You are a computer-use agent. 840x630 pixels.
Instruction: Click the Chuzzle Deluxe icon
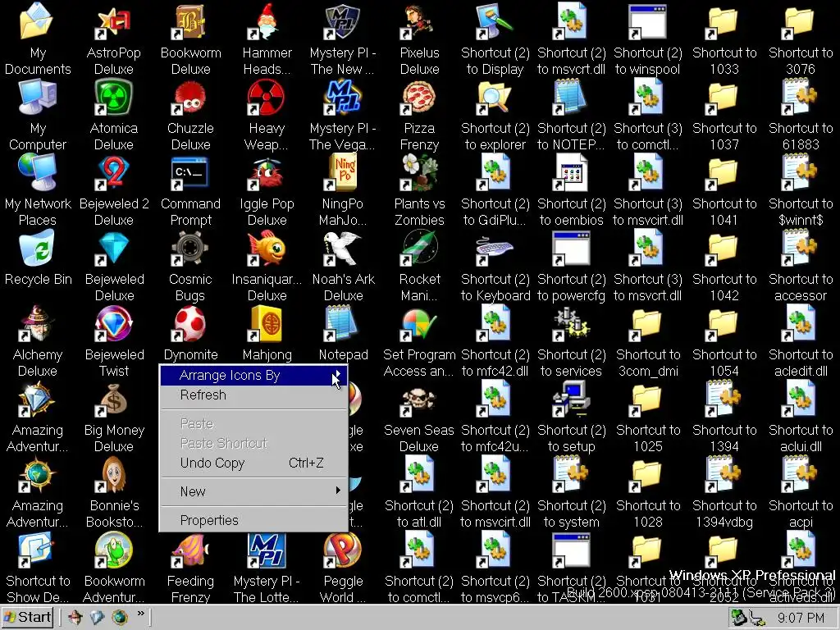(190, 97)
